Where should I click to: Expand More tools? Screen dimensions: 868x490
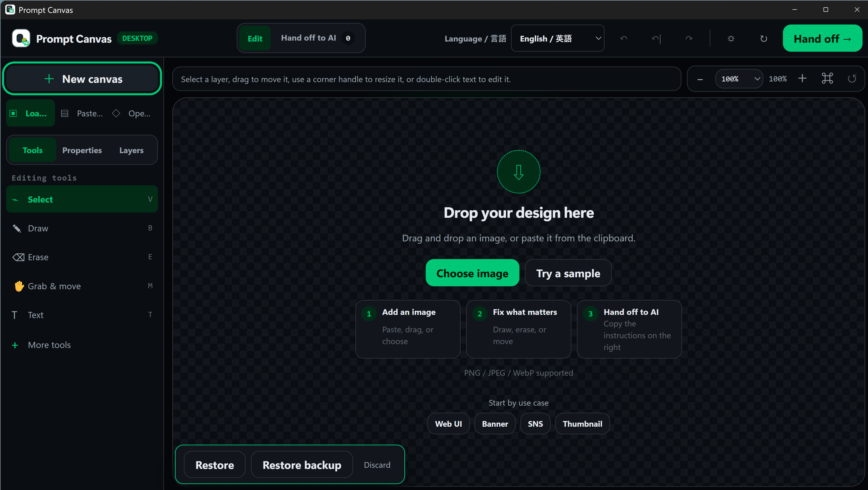coord(82,345)
